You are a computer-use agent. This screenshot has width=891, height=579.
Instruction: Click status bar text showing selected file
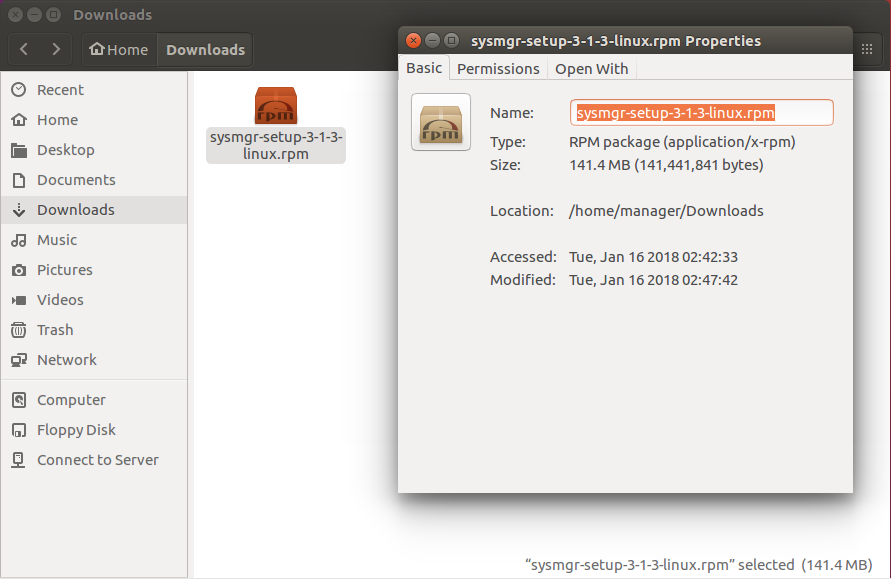[698, 565]
